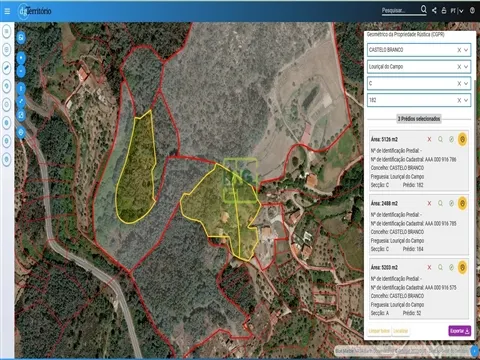Click the help icon in header
The width and height of the screenshot is (480, 360).
(472, 10)
